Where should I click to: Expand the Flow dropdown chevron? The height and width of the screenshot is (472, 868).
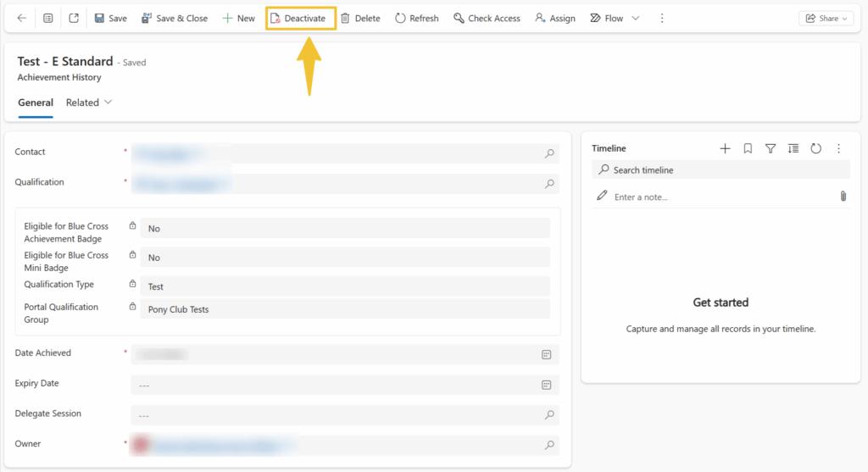click(x=636, y=18)
